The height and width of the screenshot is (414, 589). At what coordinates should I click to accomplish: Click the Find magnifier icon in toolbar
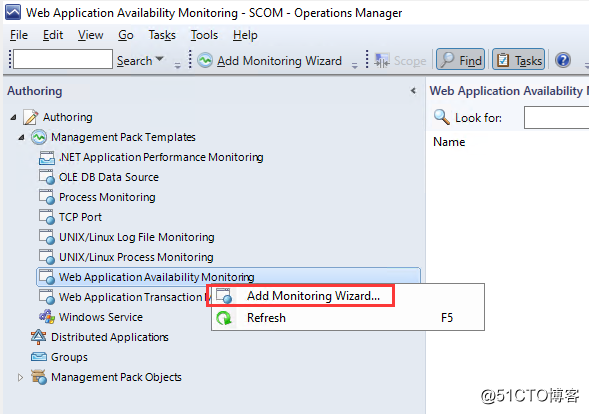(x=447, y=59)
